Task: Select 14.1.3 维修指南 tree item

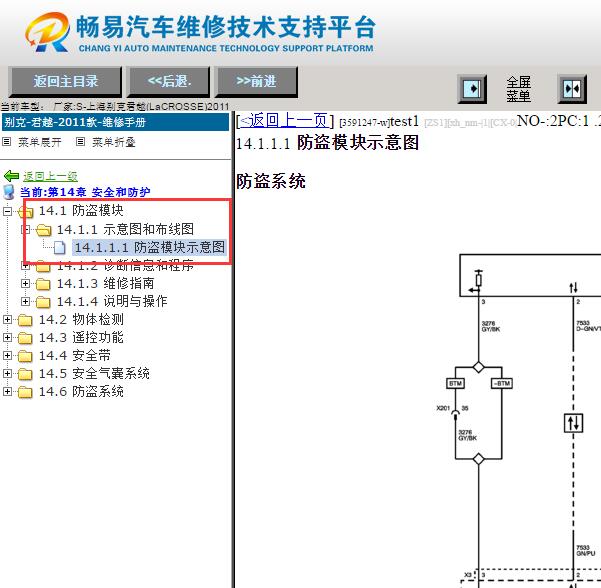Action: 105,283
